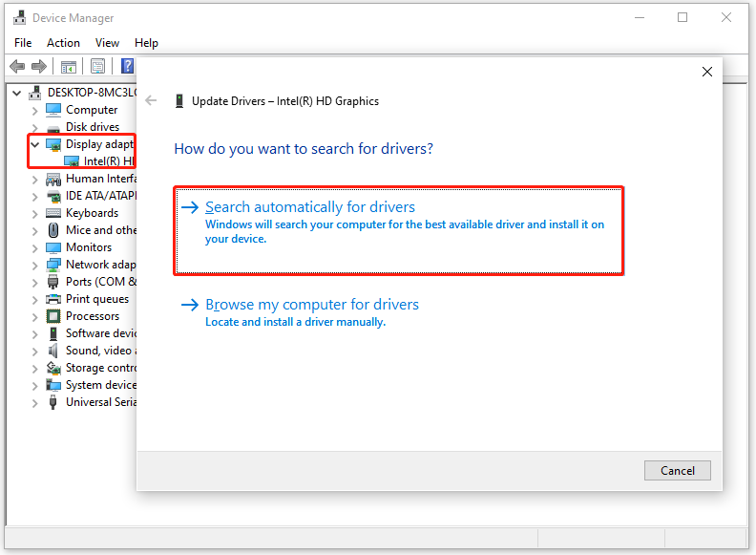Click the Properties toolbar icon
This screenshot has width=756, height=555.
pyautogui.click(x=98, y=66)
